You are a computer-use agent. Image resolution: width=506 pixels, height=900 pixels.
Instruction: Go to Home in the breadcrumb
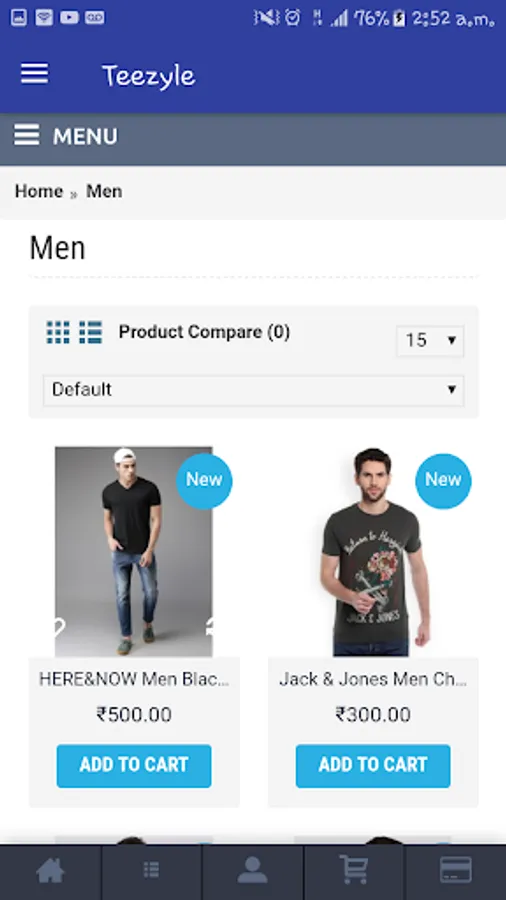tap(39, 191)
